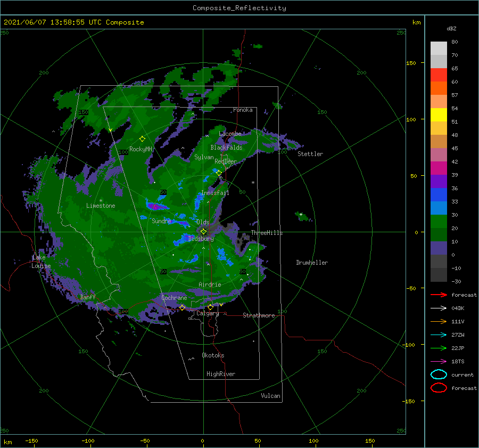This screenshot has width=479, height=448.
Task: Pick the slate purple 10 dBZ swatch
Action: [439, 248]
